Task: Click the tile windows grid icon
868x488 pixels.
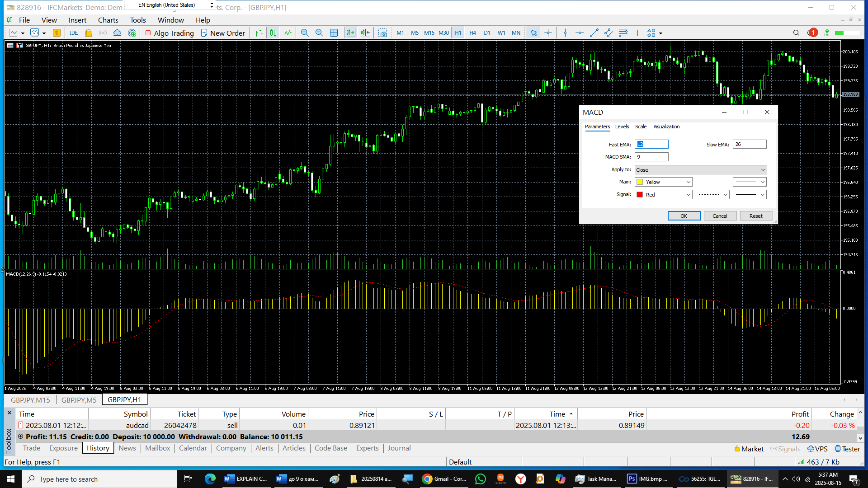Action: (x=334, y=33)
